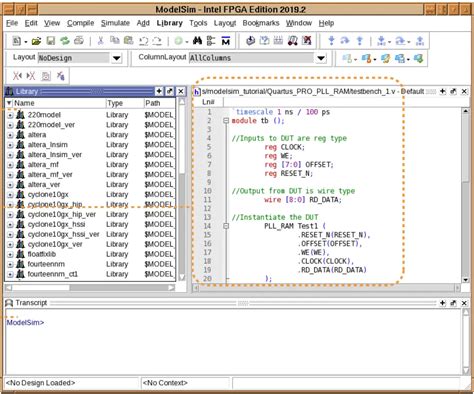This screenshot has width=474, height=394.
Task: Open the Window menu
Action: 299,23
